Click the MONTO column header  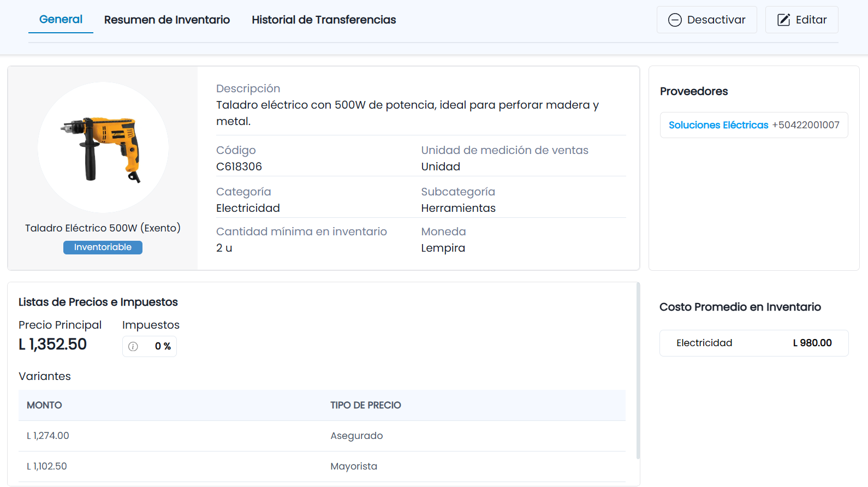pos(44,405)
